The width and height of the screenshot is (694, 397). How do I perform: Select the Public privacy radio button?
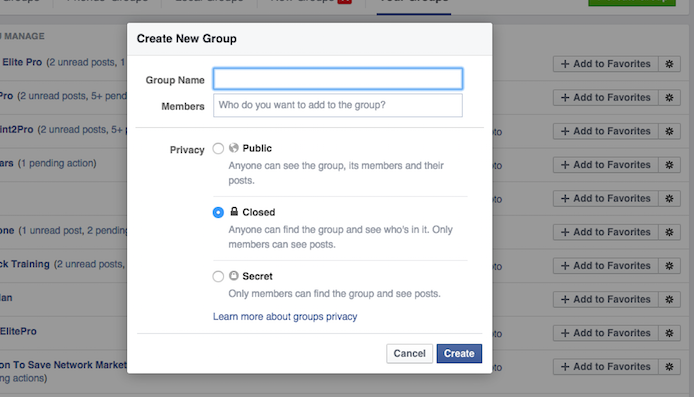tap(218, 148)
